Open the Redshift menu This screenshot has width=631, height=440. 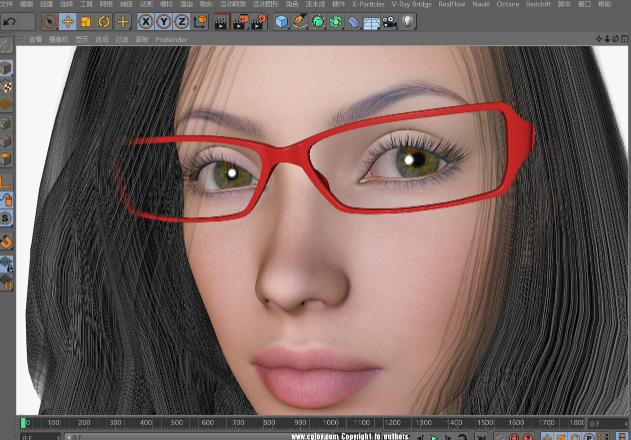[538, 4]
